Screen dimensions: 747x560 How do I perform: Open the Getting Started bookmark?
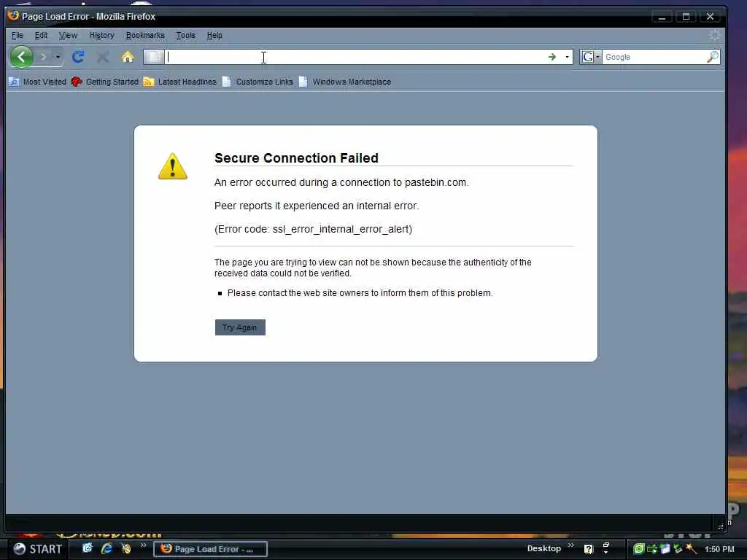coord(105,82)
